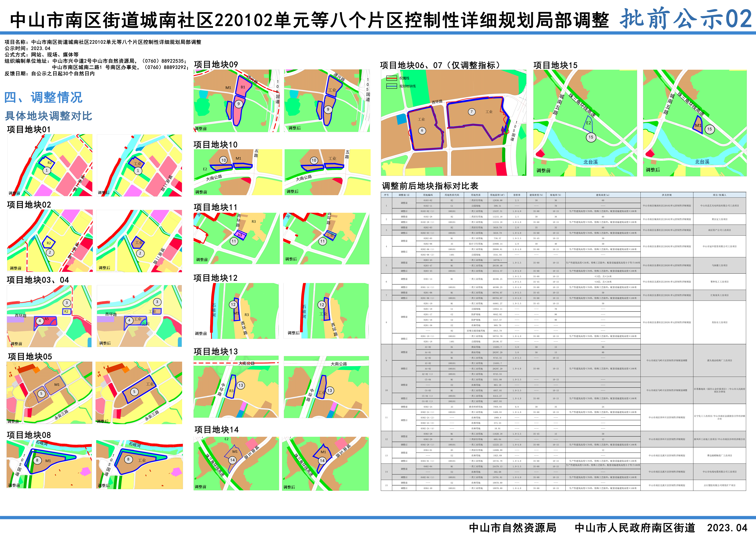
Task: Click the 涉及控规 column header
Action: 667,195
